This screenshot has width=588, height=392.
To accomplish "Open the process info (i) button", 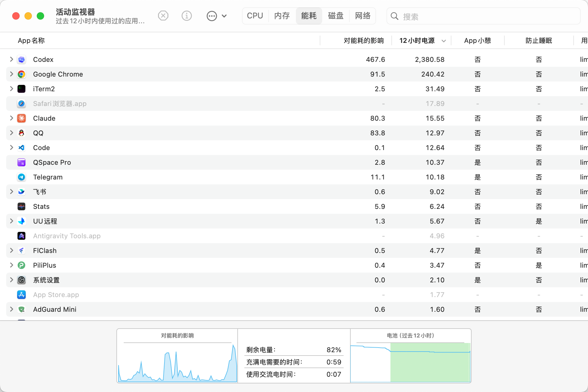I will pos(187,16).
